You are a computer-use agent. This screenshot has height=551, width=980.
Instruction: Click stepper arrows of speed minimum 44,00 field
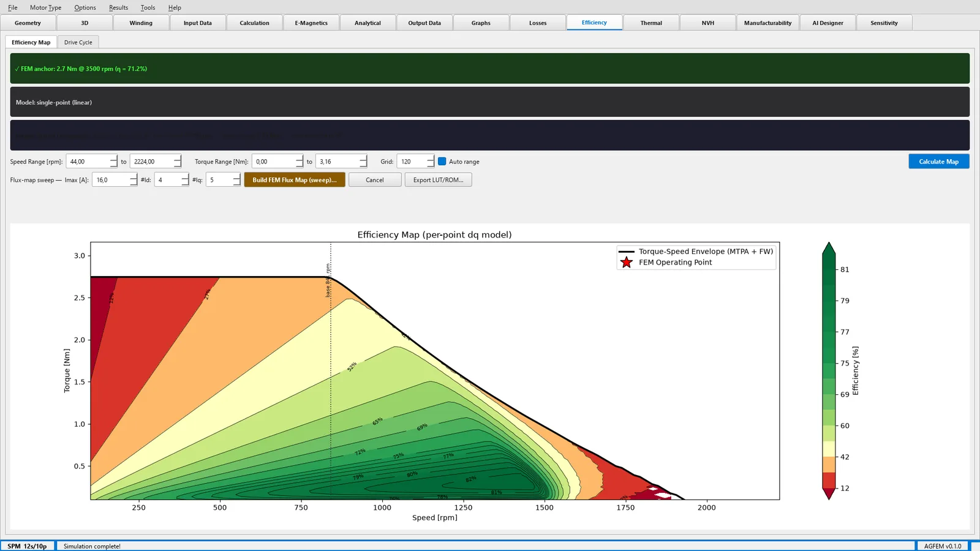pos(113,162)
